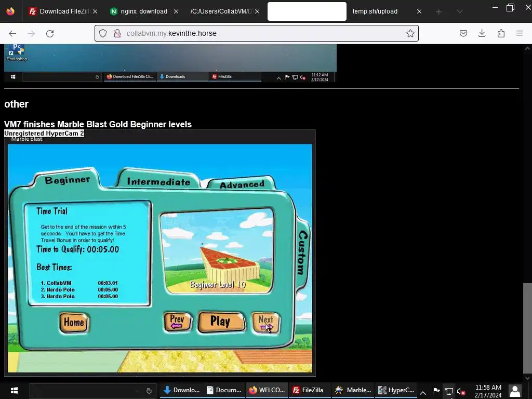This screenshot has width=532, height=399.
Task: Click Time to Qualify: 00:05.00 text
Action: click(x=78, y=249)
